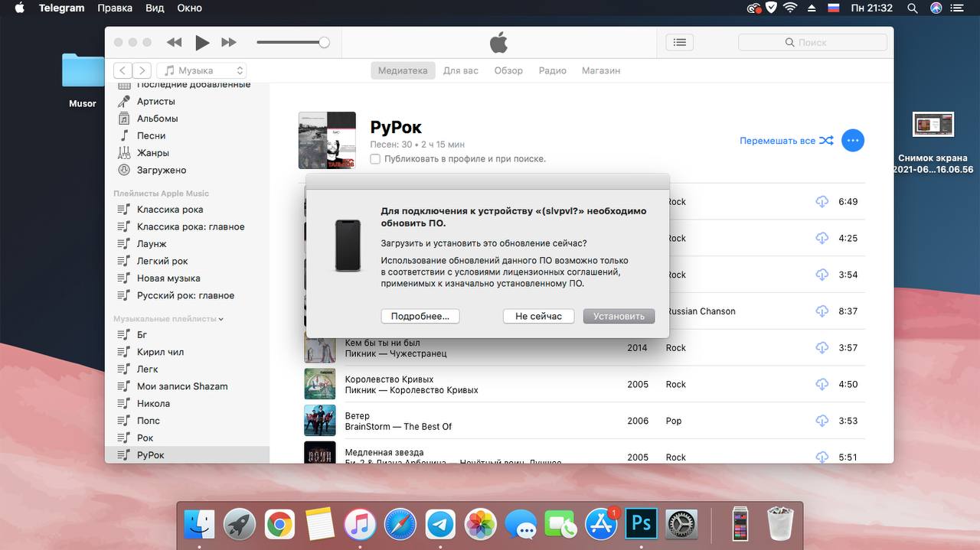
Task: Go forward with the right chevron
Action: pos(142,70)
